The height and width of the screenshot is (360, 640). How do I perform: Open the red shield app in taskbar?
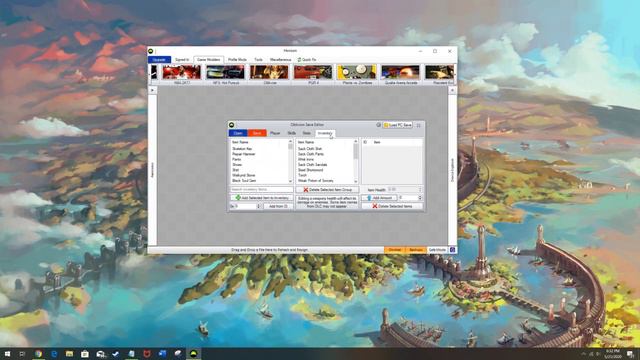147,354
